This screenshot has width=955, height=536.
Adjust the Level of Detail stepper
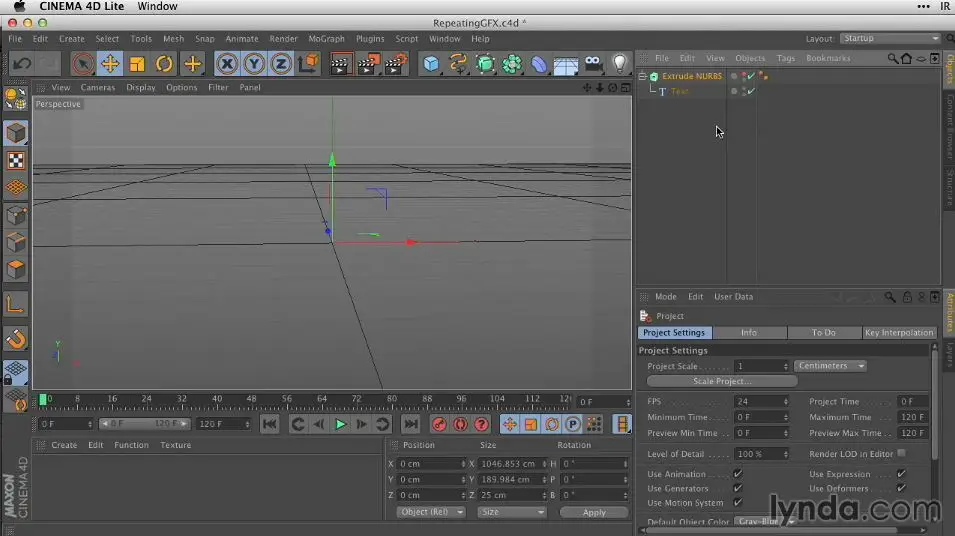[x=786, y=454]
